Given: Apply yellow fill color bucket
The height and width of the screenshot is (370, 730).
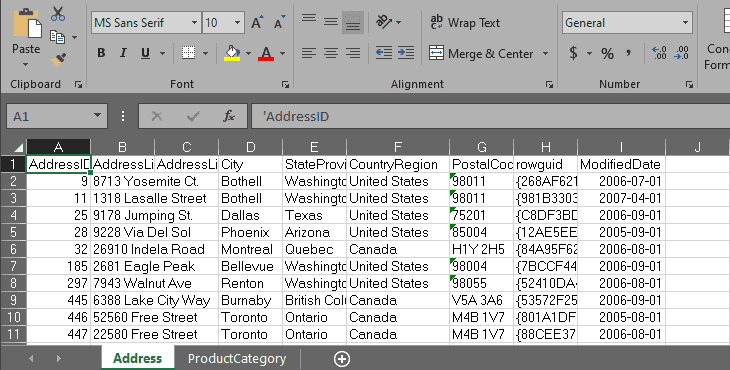Looking at the screenshot, I should click(232, 53).
